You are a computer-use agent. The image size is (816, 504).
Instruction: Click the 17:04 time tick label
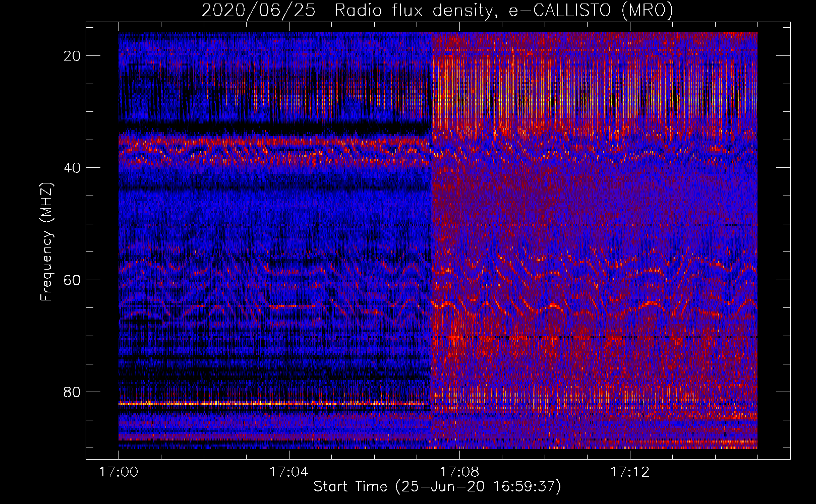[289, 472]
